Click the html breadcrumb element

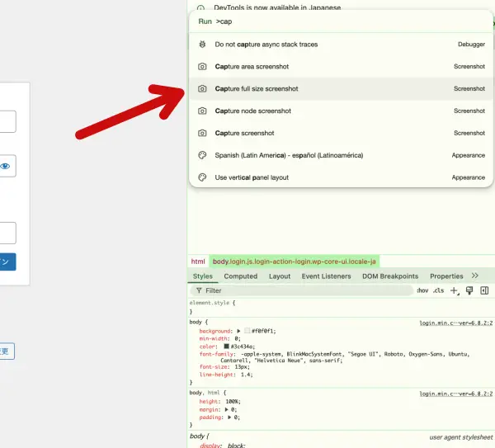198,262
